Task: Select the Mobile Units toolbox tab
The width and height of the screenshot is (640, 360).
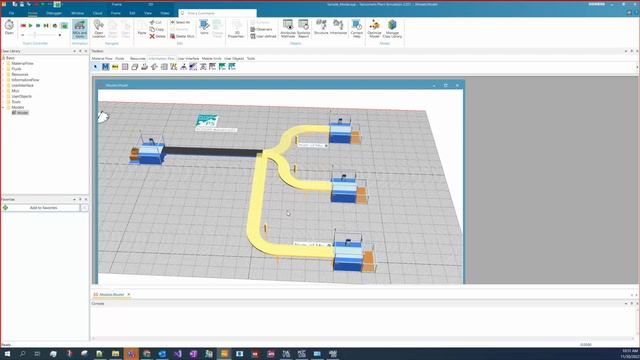Action: coord(211,58)
